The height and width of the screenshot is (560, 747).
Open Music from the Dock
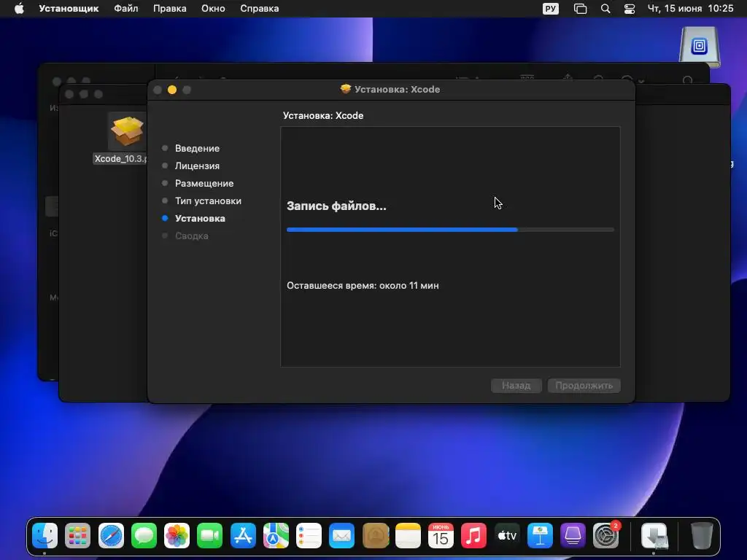[x=473, y=536]
